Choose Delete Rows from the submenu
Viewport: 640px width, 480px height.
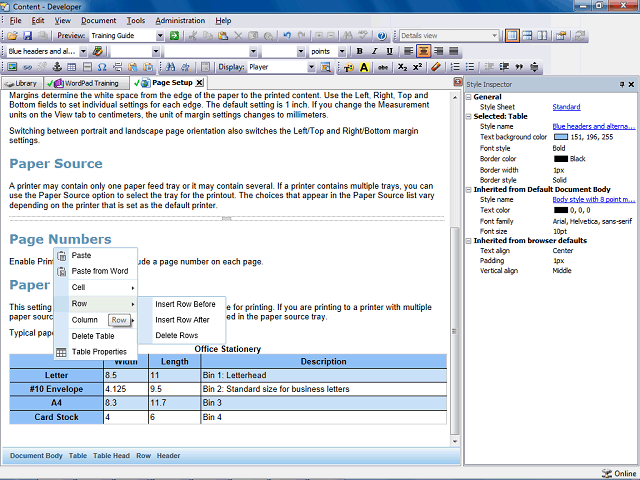tap(177, 336)
